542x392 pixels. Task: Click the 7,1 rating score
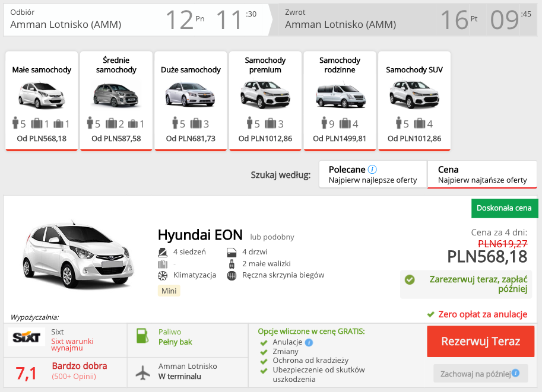tap(26, 374)
